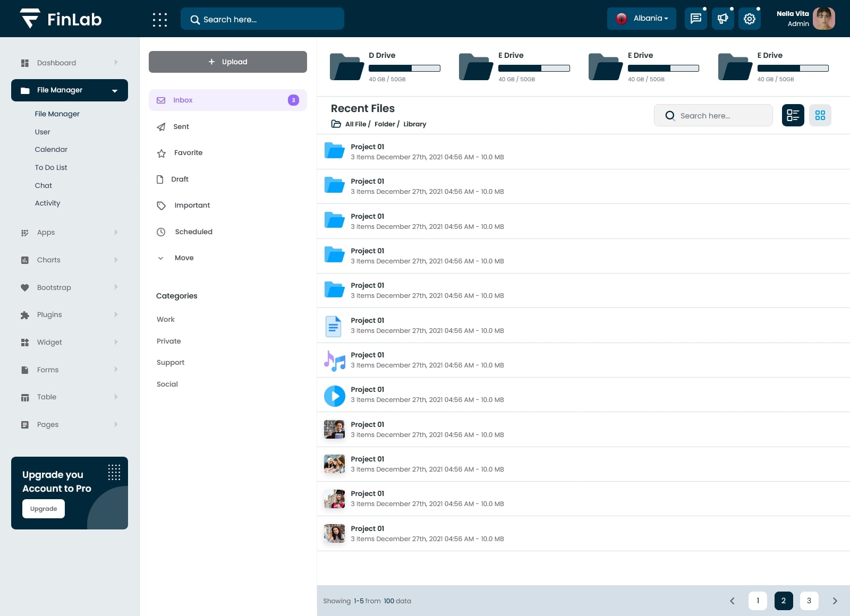Screen dimensions: 850x616
Task: Click the D Drive storage progress bar
Action: [404, 69]
